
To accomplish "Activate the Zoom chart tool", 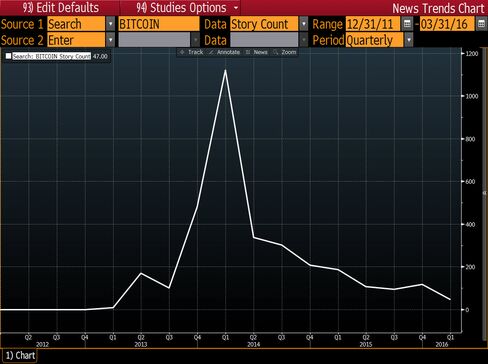I will point(285,52).
